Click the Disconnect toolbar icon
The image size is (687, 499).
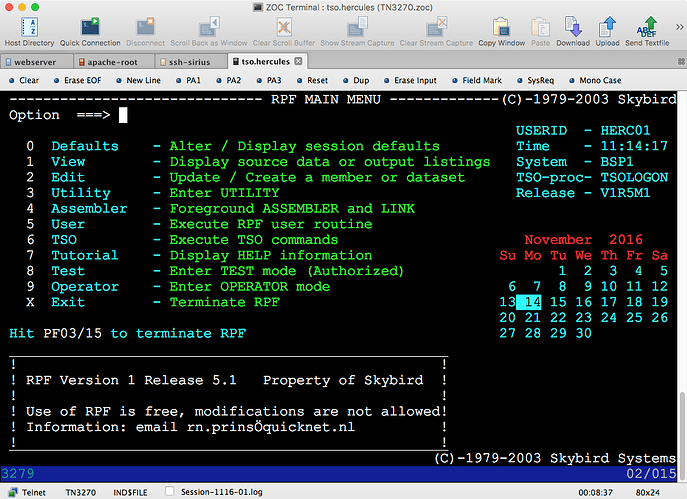click(x=145, y=27)
